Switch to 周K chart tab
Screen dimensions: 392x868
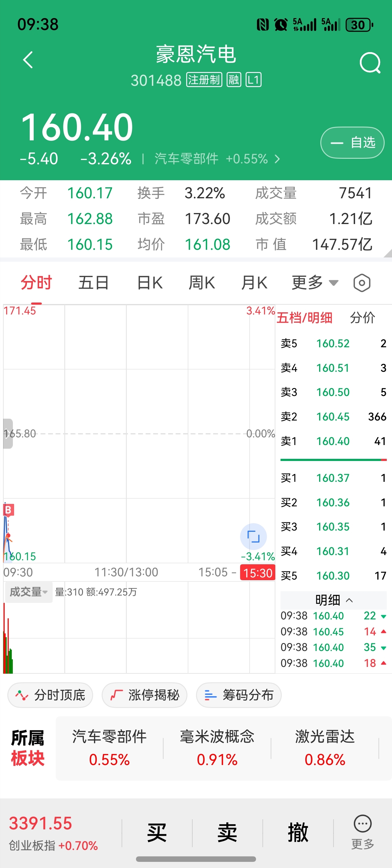coord(202,282)
